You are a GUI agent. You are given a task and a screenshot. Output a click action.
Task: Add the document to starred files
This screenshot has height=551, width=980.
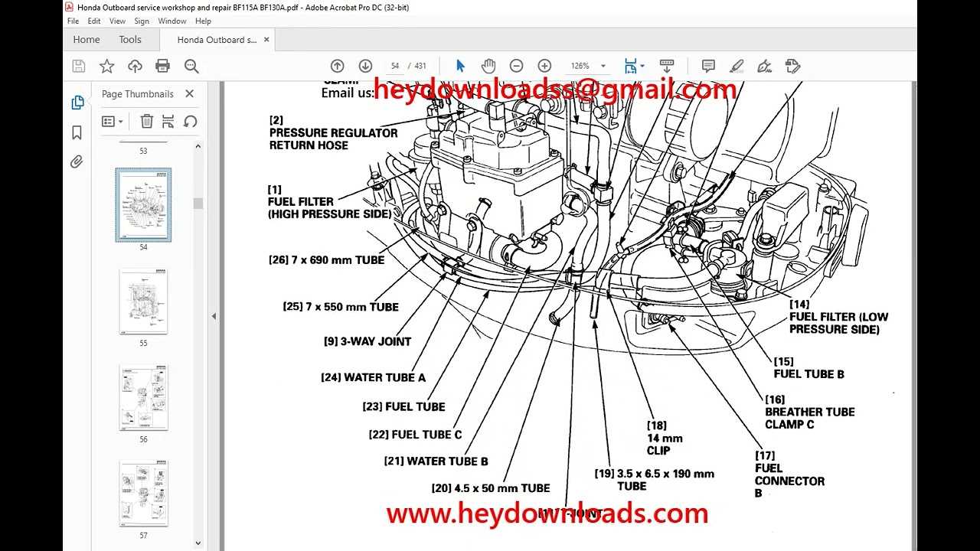[x=106, y=67]
